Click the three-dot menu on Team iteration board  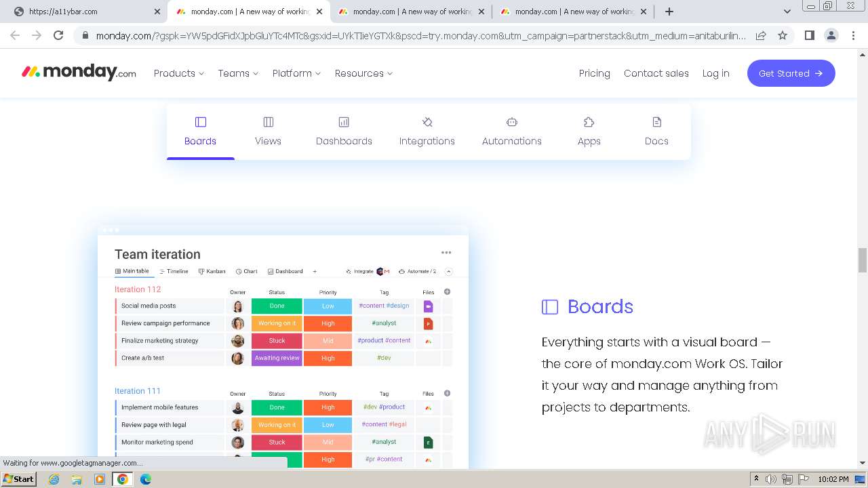[446, 253]
